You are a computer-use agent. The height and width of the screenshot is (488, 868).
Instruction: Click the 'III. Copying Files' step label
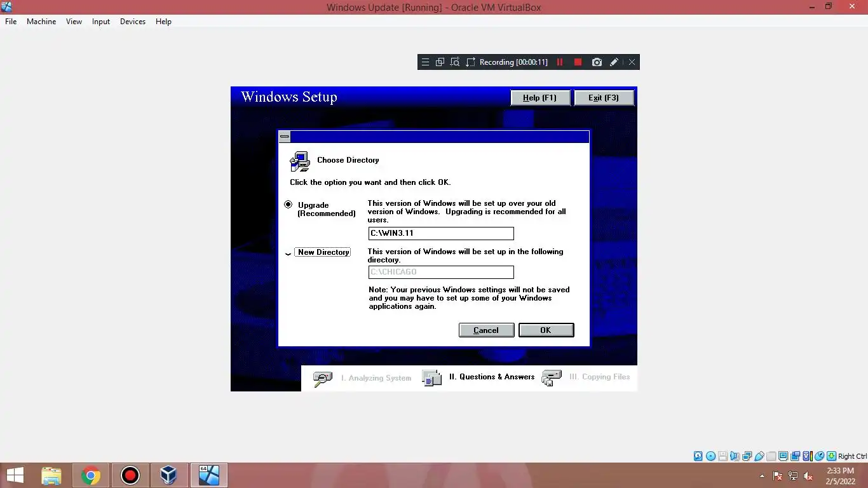(x=600, y=377)
